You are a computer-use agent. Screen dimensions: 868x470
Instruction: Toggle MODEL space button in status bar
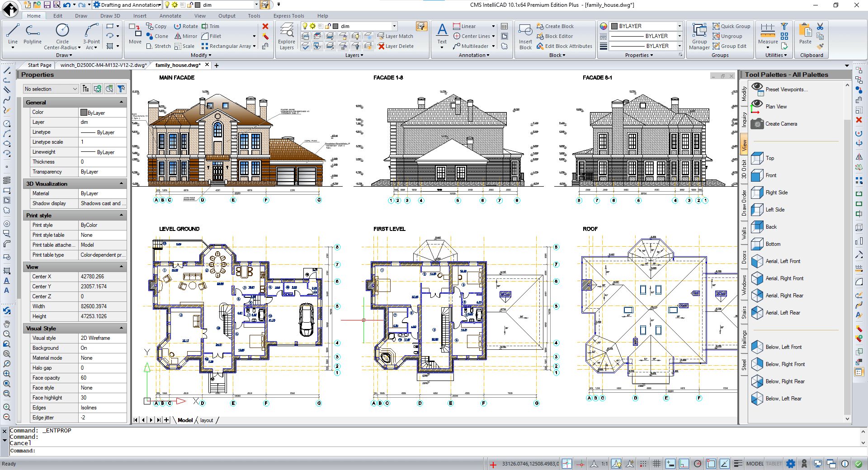(755, 464)
